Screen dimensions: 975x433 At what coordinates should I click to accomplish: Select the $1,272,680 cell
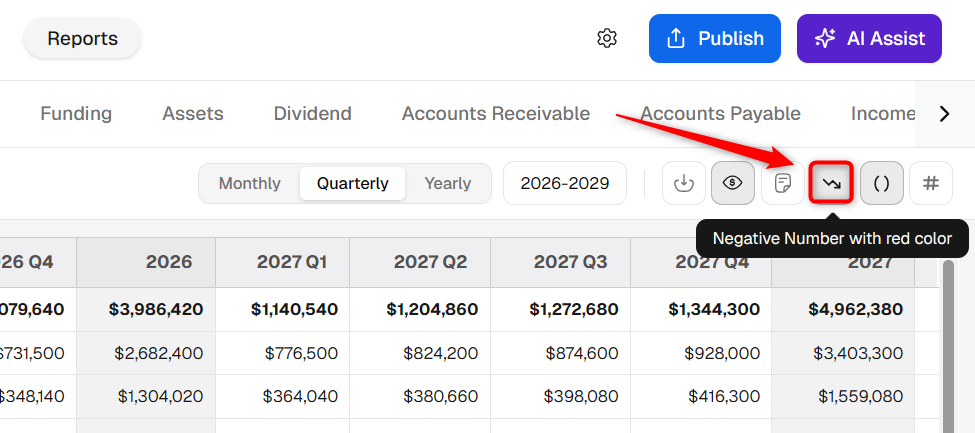(561, 309)
